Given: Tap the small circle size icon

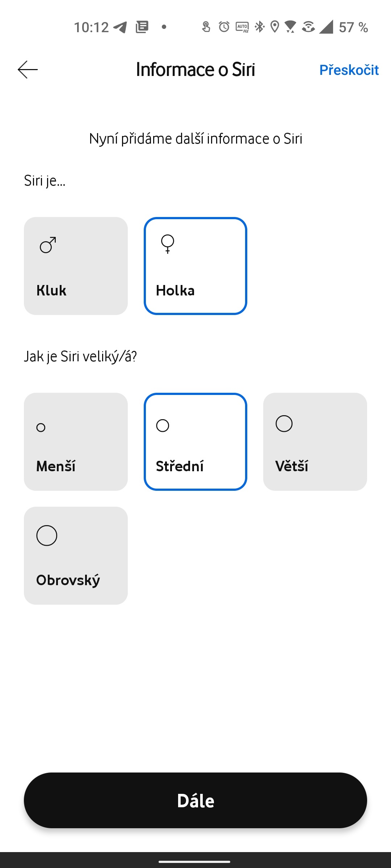Looking at the screenshot, I should (x=41, y=427).
